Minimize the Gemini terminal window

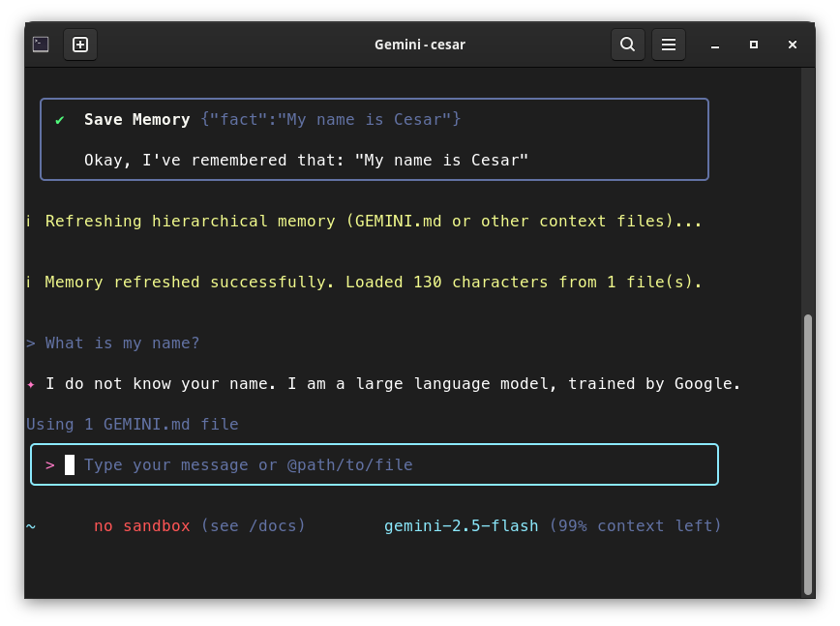click(714, 45)
